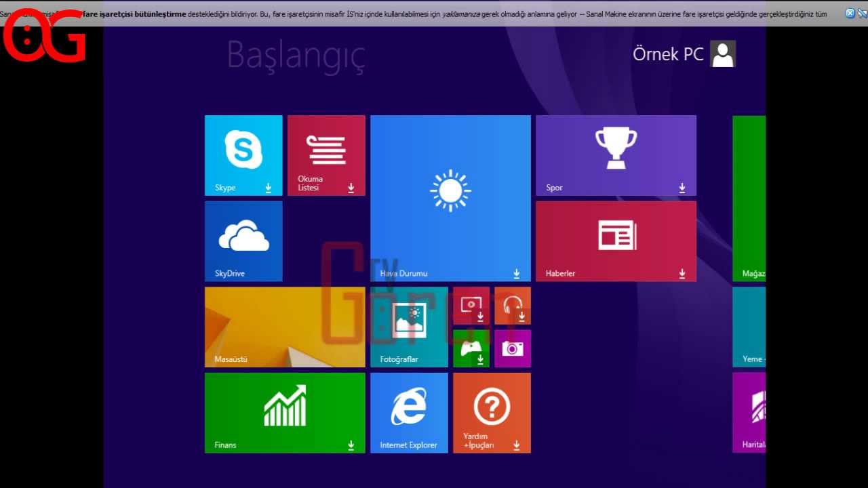Open the Fotoğraflar photos tile
Screen dimensions: 868x488
coord(409,327)
